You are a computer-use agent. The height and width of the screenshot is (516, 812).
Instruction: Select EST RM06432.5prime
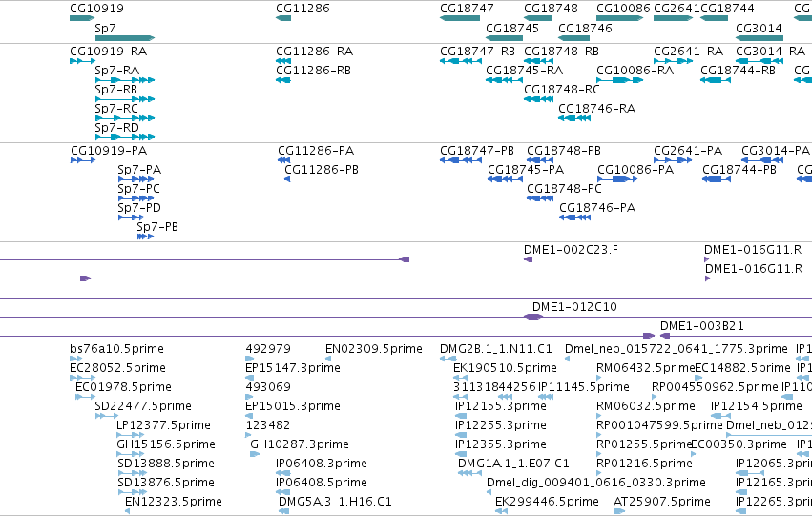(x=646, y=368)
